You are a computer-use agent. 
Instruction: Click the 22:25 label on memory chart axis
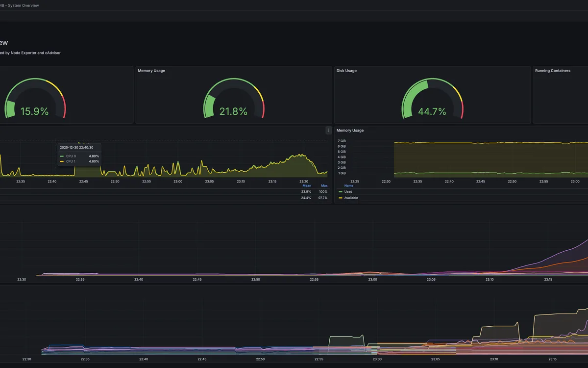coord(354,181)
